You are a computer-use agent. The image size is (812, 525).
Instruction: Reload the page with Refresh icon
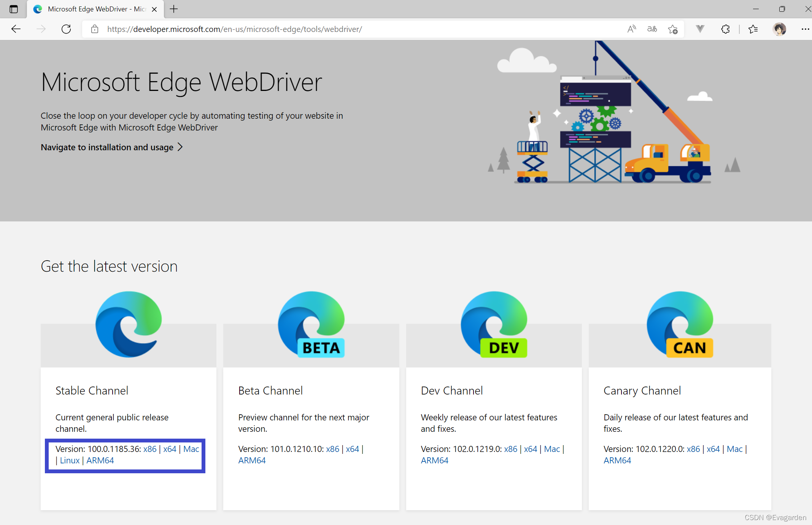[66, 29]
